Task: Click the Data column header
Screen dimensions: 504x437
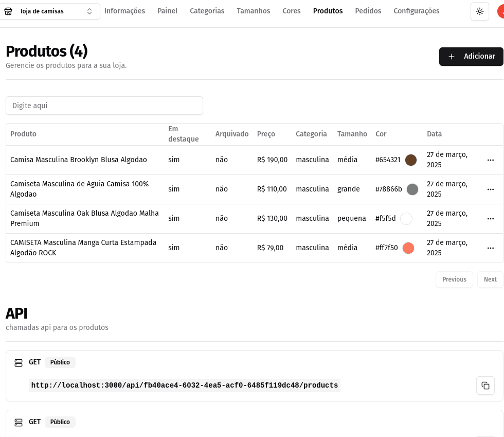Action: point(434,134)
